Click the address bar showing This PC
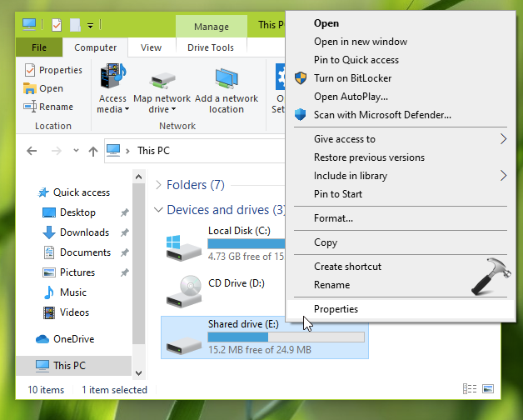Viewport: 523px width, 420px height. [195, 151]
